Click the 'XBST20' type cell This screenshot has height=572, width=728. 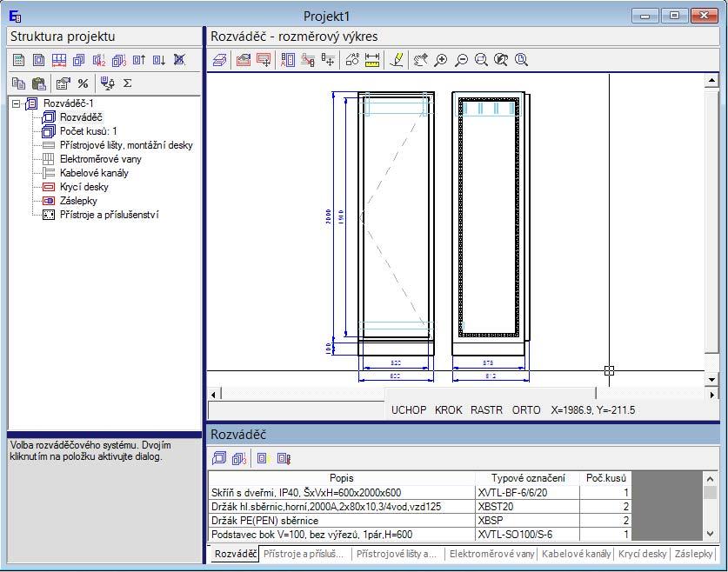pyautogui.click(x=527, y=507)
